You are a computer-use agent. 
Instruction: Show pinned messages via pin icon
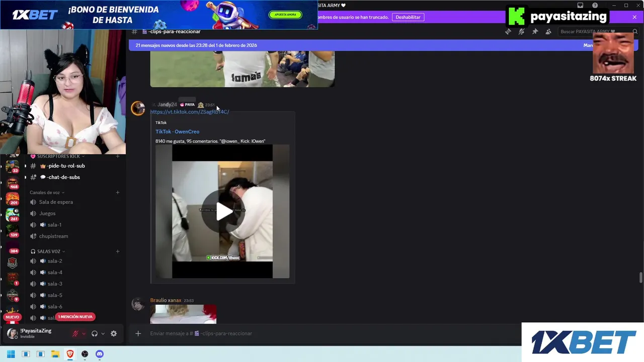535,32
